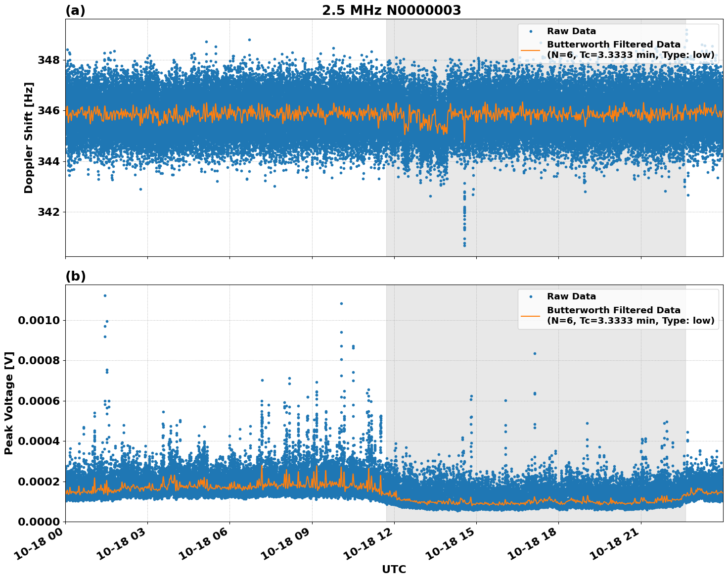The image size is (728, 580).
Task: Click the "342" tick label on the Doppler axis
Action: pyautogui.click(x=48, y=212)
